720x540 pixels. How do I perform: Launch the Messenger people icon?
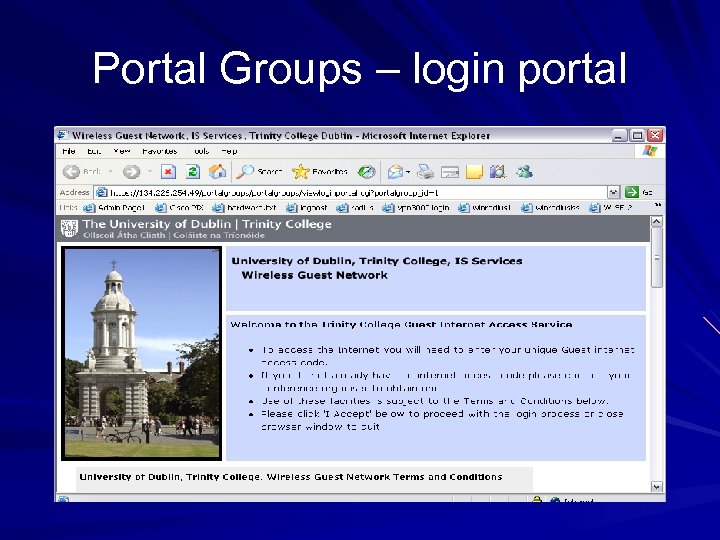point(524,172)
